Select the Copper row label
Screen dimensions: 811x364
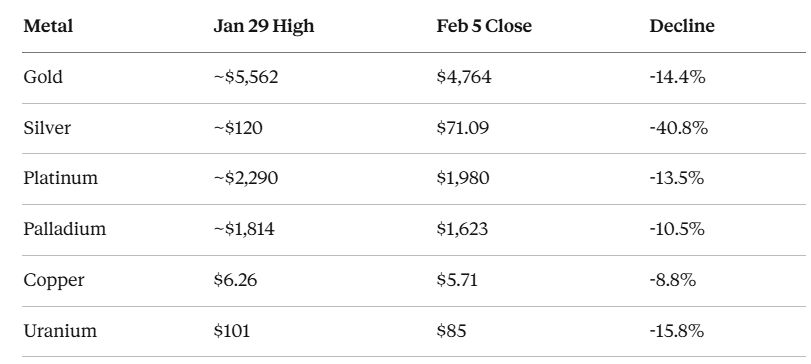tap(54, 280)
